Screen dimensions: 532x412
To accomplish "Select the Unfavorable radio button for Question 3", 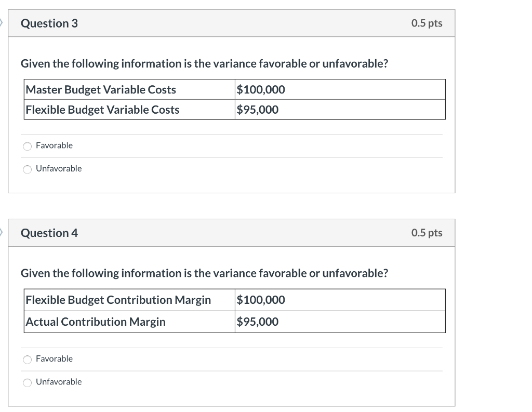I will 27,169.
